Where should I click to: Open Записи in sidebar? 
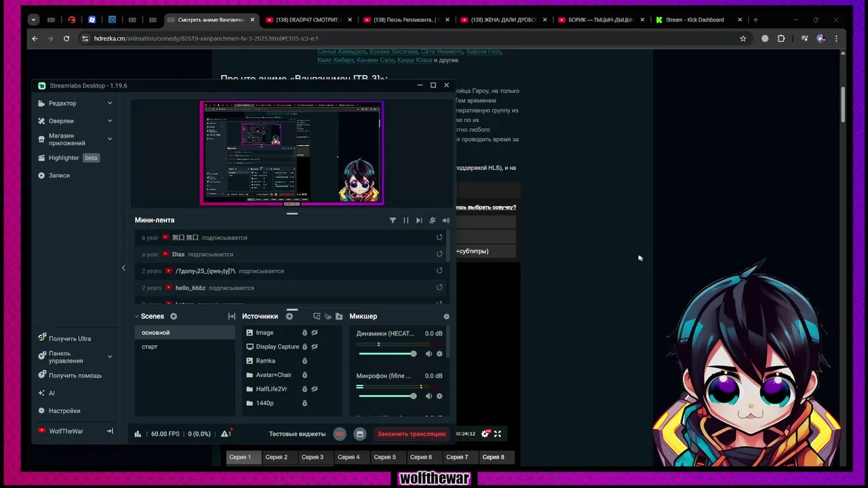(54, 176)
